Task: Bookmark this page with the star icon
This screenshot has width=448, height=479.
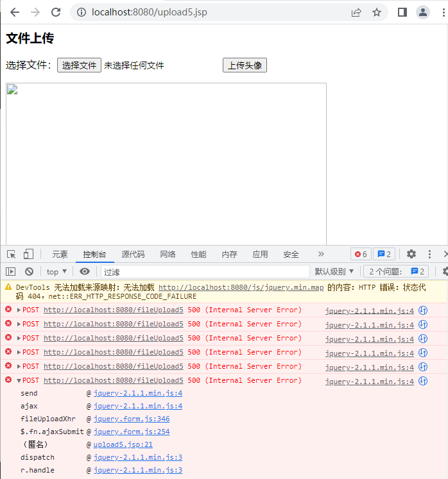Action: click(x=377, y=12)
